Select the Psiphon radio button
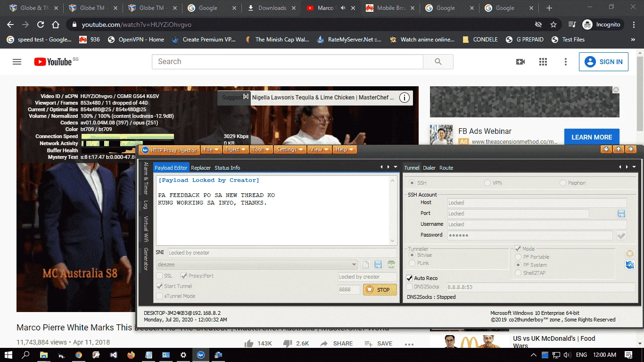Image resolution: width=644 pixels, height=362 pixels. click(563, 183)
